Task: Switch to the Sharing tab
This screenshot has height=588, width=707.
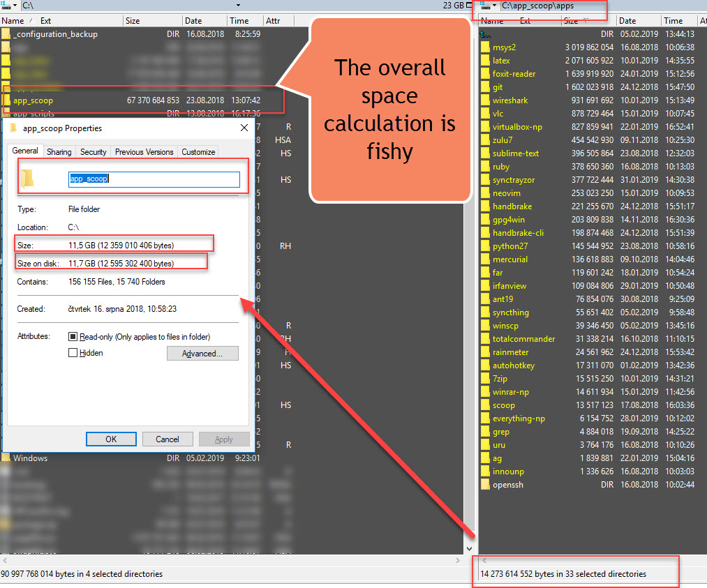Action: (59, 152)
